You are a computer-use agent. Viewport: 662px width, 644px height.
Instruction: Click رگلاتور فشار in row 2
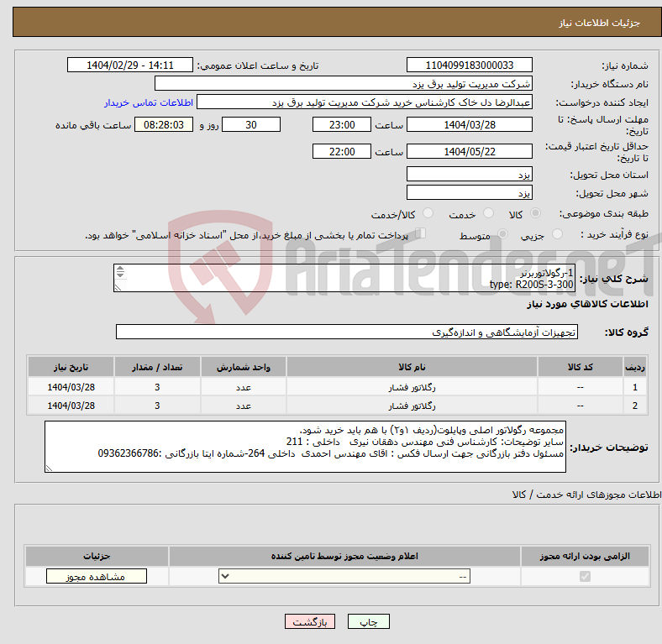coord(412,406)
